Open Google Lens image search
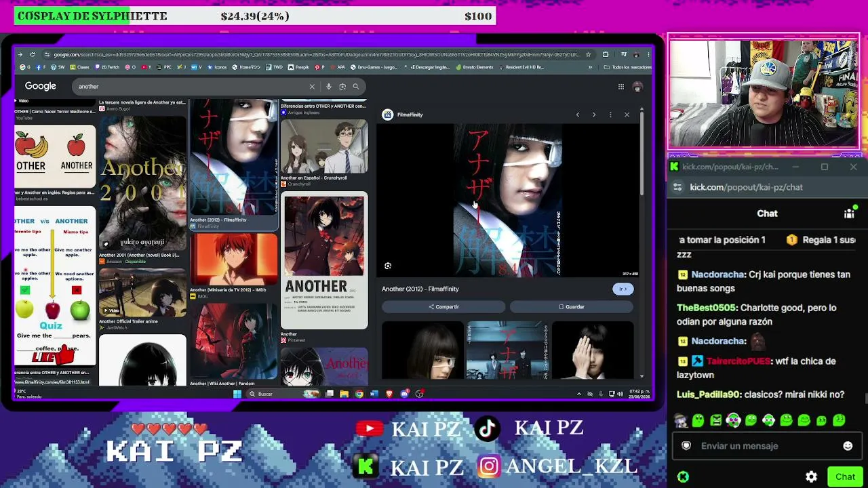 342,87
